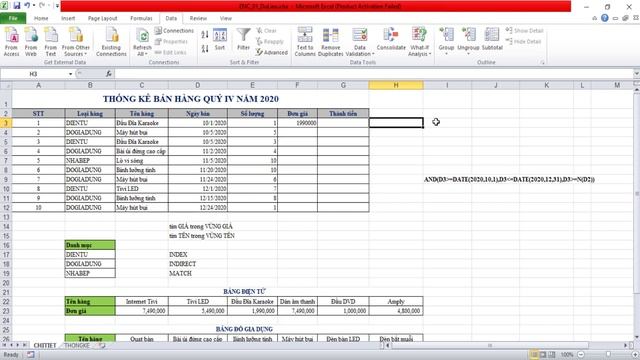The width and height of the screenshot is (640, 360).
Task: Select Normal view in status bar
Action: pos(534,354)
